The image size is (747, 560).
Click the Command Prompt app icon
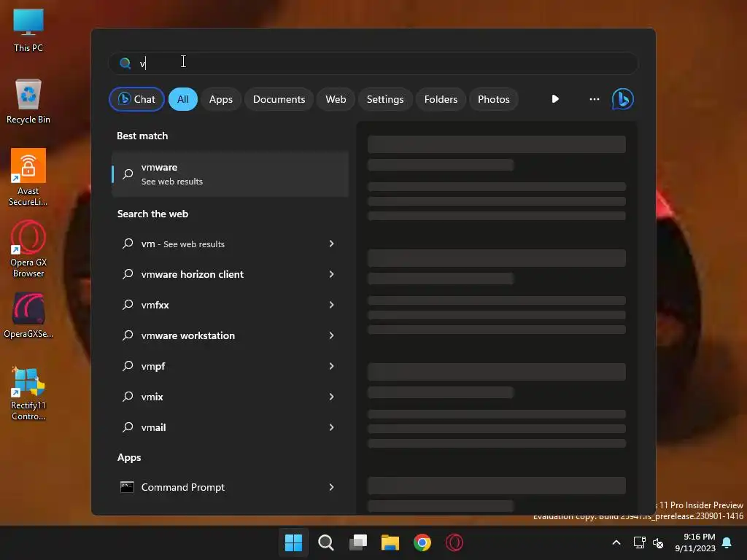[127, 486]
